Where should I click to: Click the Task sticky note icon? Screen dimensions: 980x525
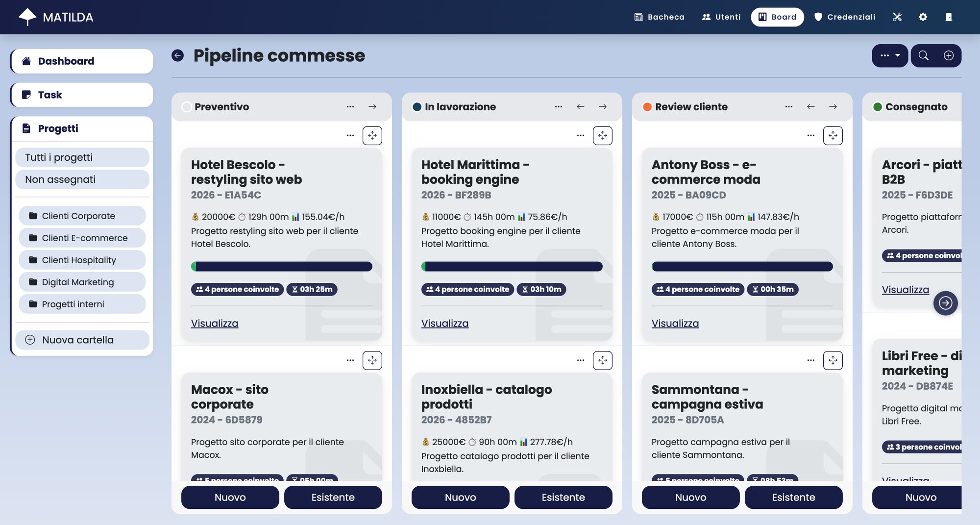pos(26,95)
